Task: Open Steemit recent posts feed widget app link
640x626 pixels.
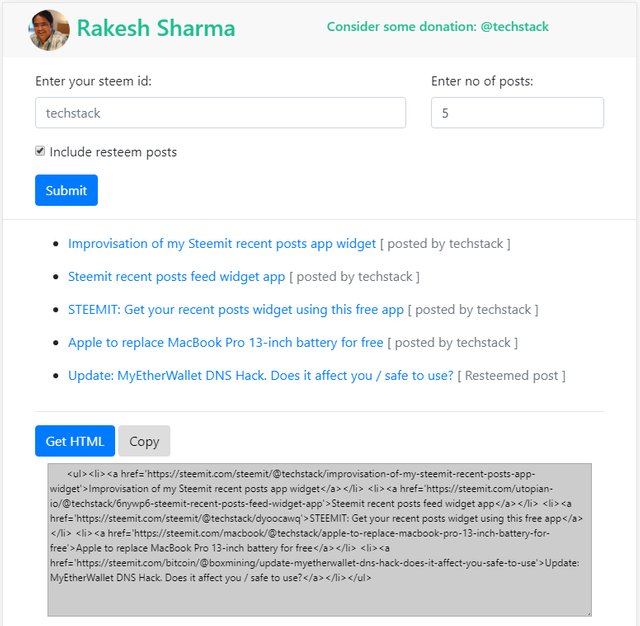Action: tap(176, 276)
